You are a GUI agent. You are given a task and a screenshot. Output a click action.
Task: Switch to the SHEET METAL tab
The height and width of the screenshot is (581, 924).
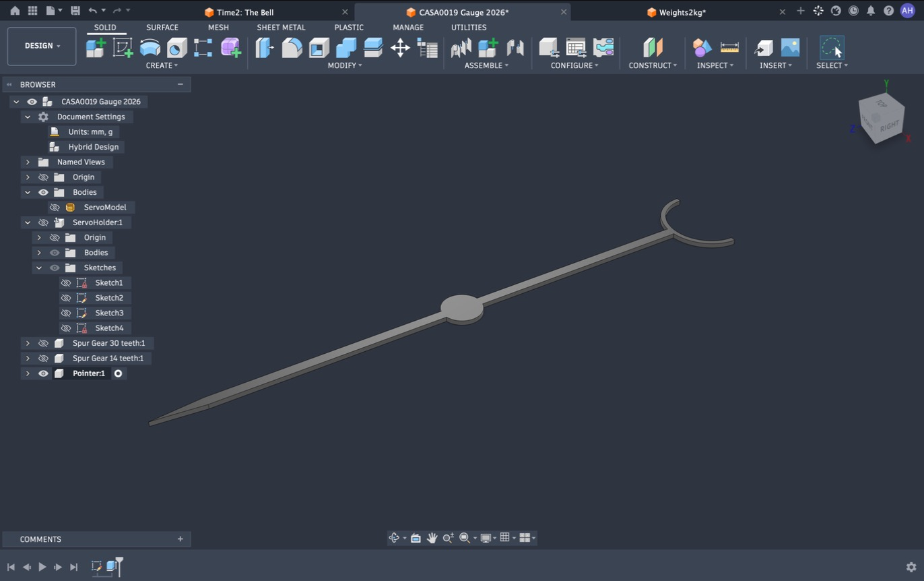click(x=281, y=28)
